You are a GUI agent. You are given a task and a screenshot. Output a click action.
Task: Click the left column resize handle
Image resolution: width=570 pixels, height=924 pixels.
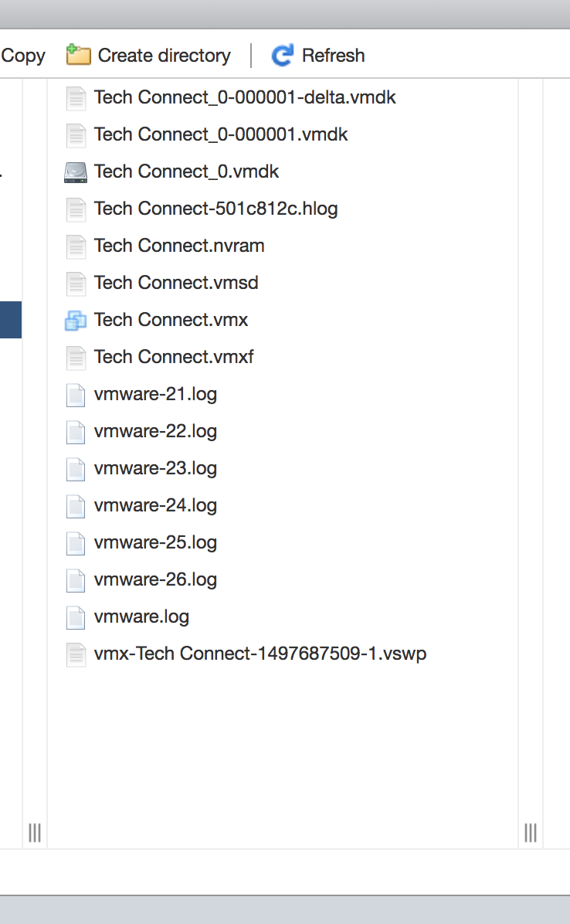(x=35, y=833)
